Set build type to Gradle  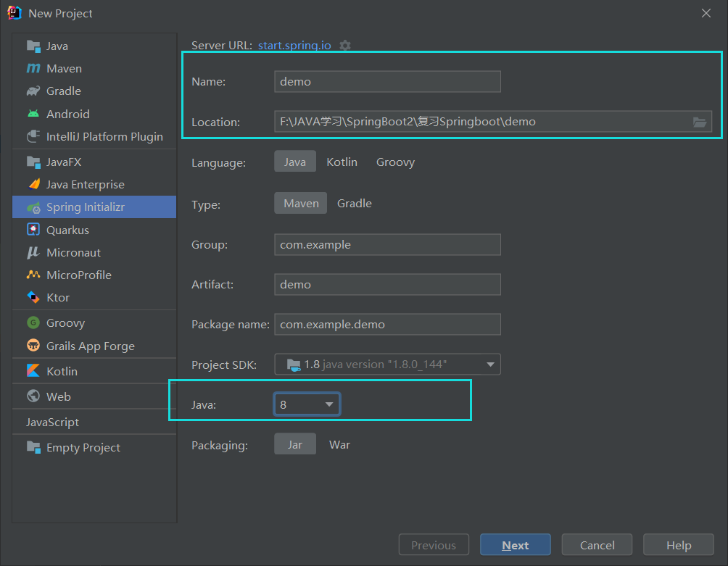(355, 203)
